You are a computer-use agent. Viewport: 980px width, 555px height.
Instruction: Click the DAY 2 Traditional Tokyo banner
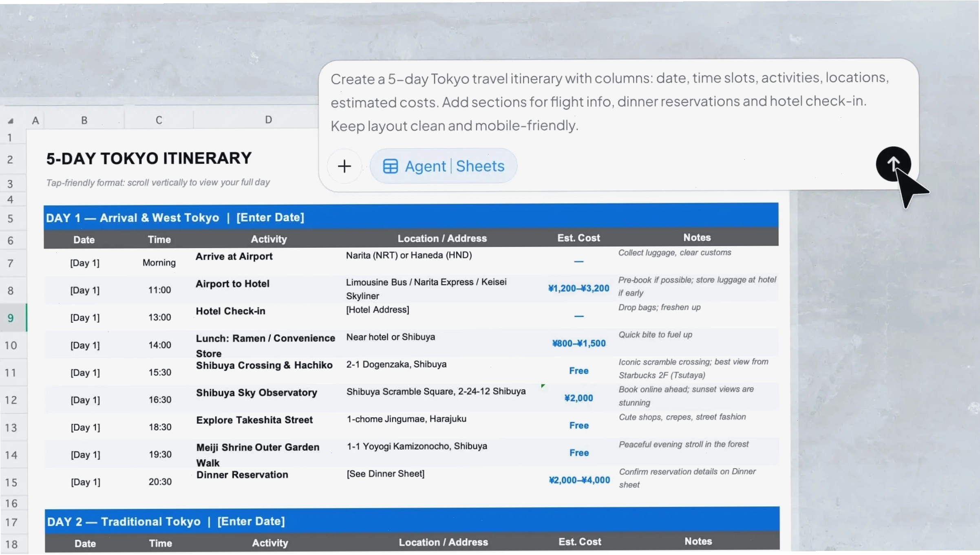click(x=412, y=521)
